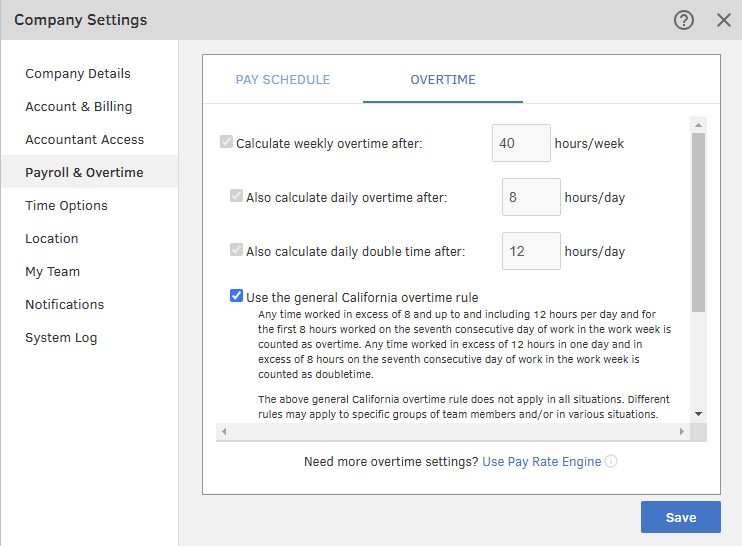
Task: Click the paragraph starting 'The above general California'
Action: coord(464,406)
